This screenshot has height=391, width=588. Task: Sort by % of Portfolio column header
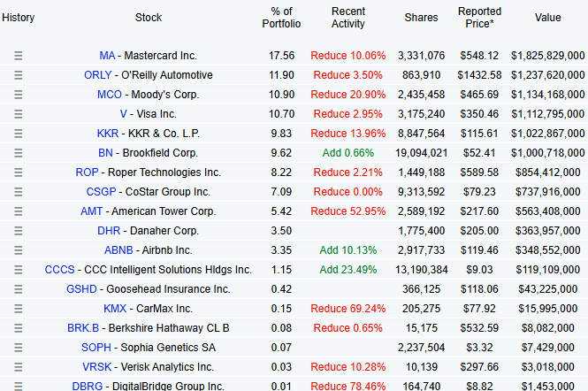pyautogui.click(x=281, y=18)
